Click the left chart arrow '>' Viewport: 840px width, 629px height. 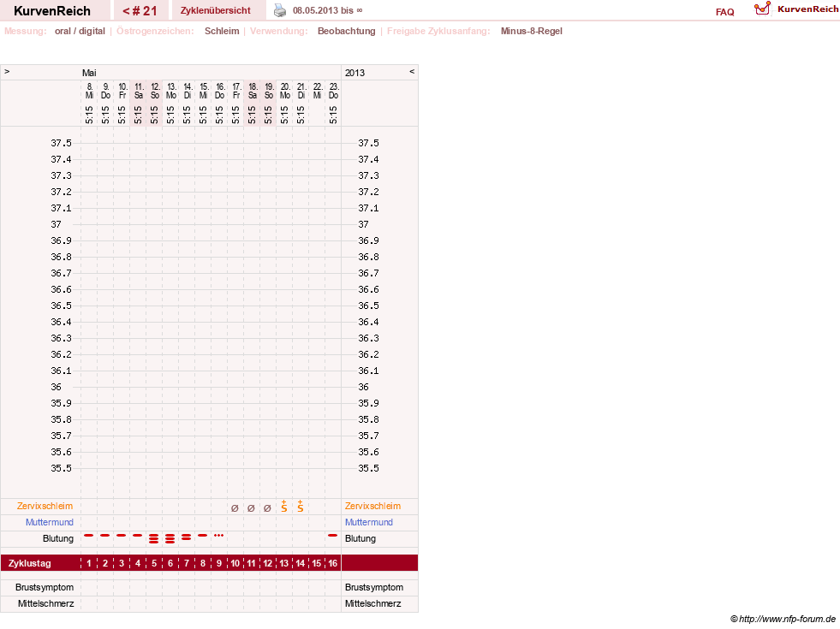[x=7, y=71]
